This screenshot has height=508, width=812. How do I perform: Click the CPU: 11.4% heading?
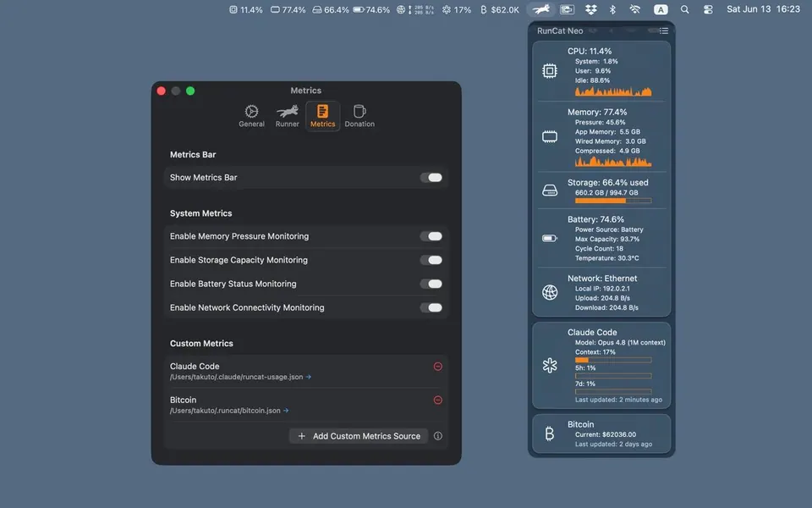coord(590,52)
